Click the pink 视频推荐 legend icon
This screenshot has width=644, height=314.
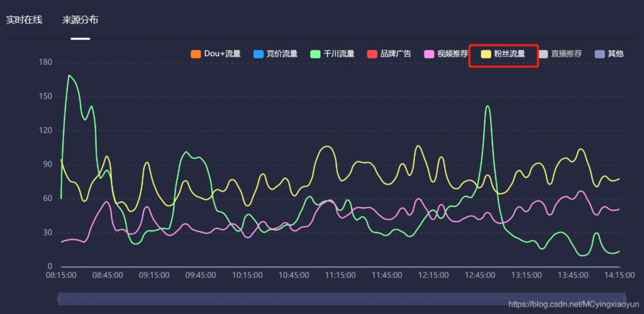[429, 54]
